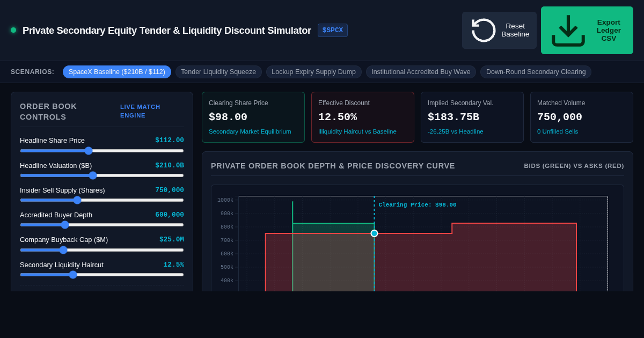Click the Secondary Liquidity Haircut slider handle

(x=73, y=275)
